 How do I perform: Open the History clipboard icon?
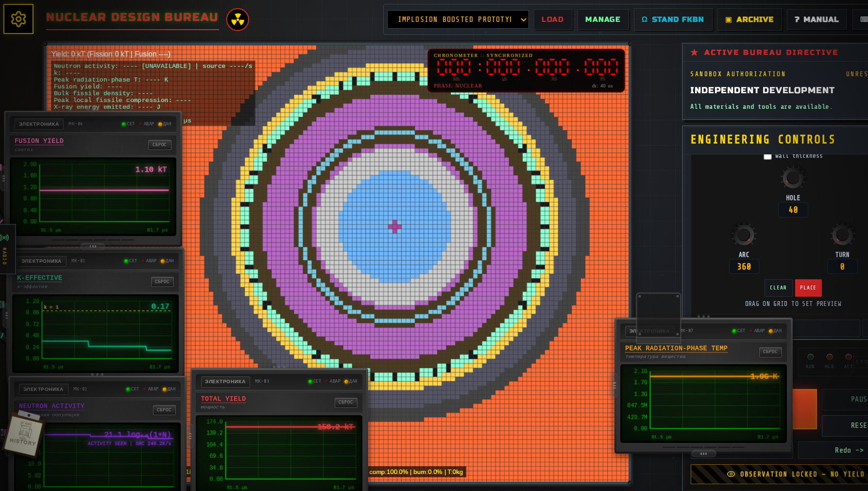[x=24, y=434]
